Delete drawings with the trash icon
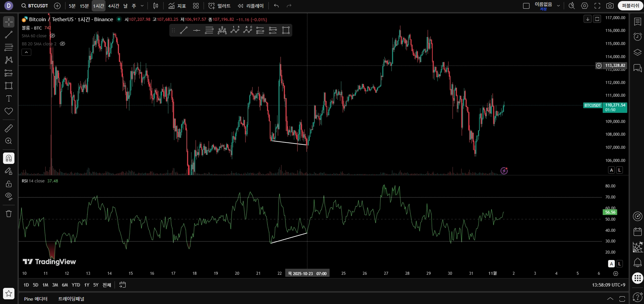Screen dimensions: 644x304 9,214
